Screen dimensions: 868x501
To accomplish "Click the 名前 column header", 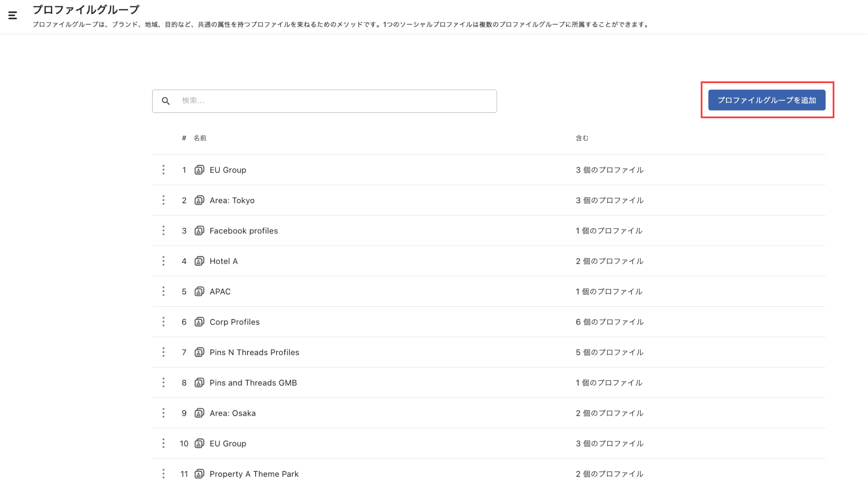I will pyautogui.click(x=200, y=138).
